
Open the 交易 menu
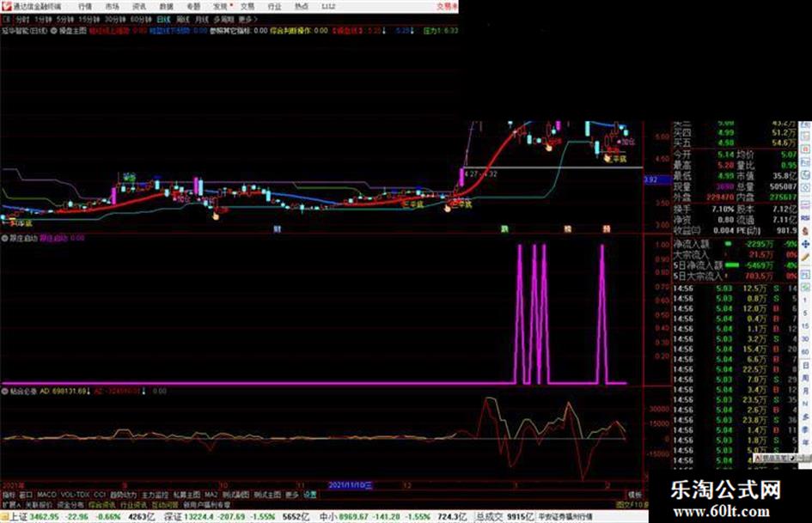pyautogui.click(x=247, y=6)
